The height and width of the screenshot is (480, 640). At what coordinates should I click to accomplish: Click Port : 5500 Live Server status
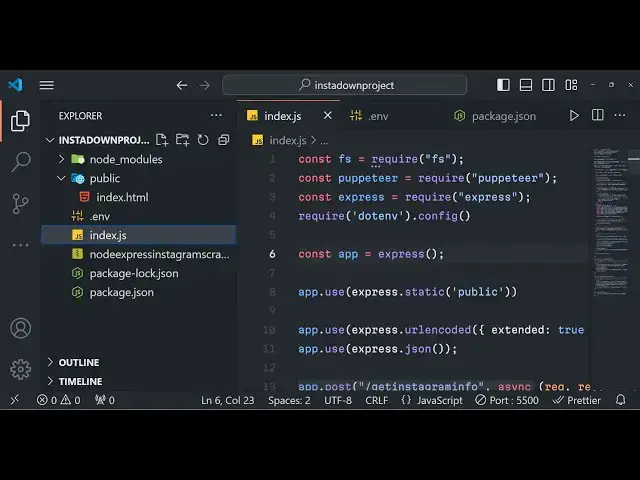pyautogui.click(x=507, y=400)
